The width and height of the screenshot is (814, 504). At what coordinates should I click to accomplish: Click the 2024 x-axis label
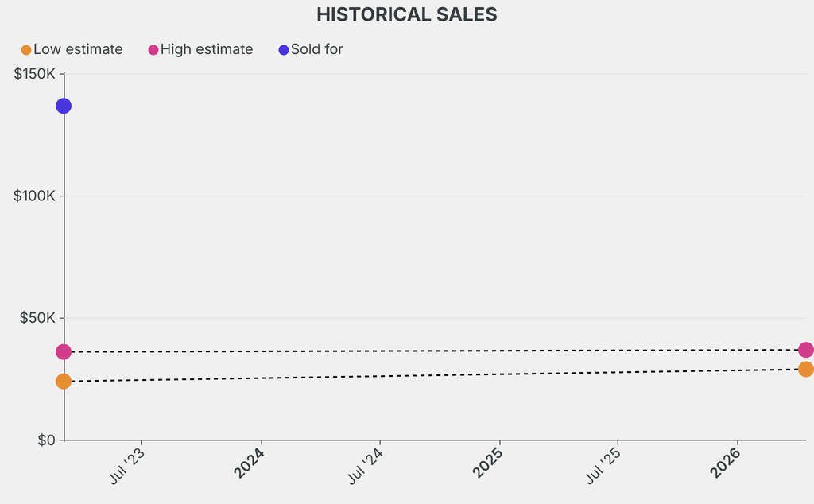point(250,463)
